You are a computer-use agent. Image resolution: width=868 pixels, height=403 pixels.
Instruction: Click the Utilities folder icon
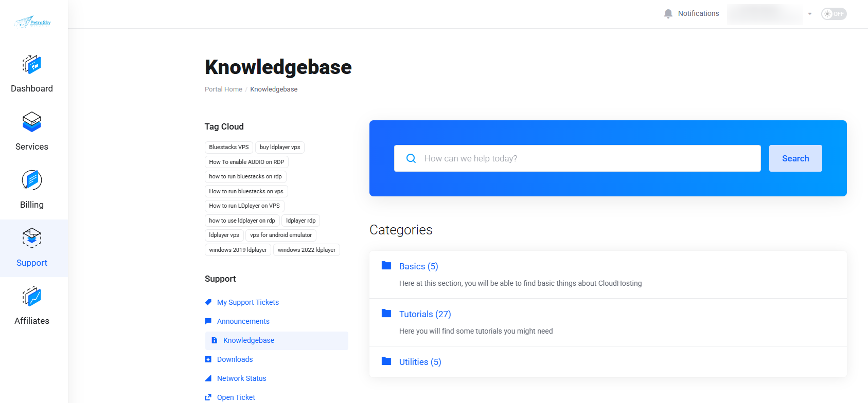pyautogui.click(x=386, y=361)
